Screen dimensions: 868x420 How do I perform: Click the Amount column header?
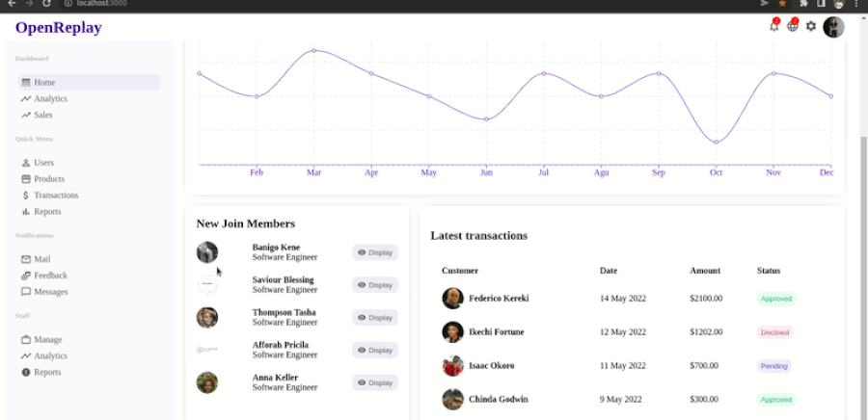tap(705, 271)
